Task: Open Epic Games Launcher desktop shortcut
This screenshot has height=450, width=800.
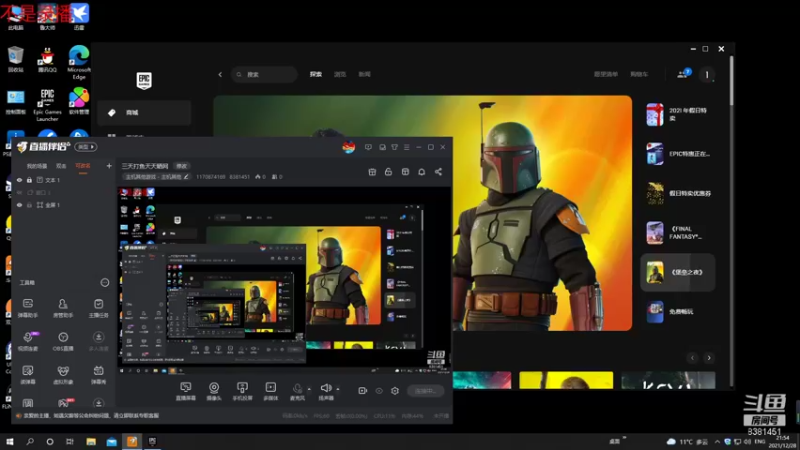Action: pos(47,105)
